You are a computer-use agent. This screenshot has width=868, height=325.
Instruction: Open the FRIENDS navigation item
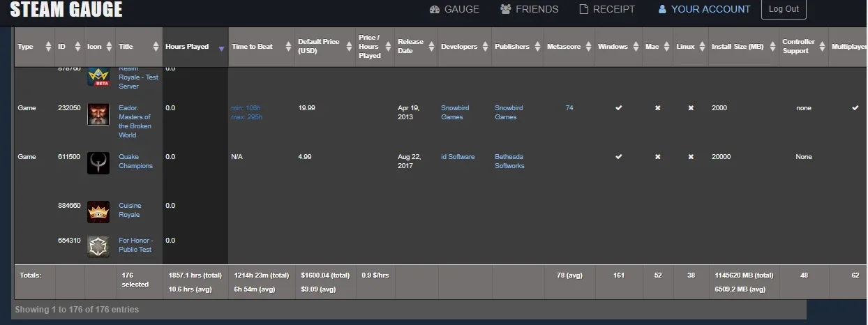pos(530,9)
